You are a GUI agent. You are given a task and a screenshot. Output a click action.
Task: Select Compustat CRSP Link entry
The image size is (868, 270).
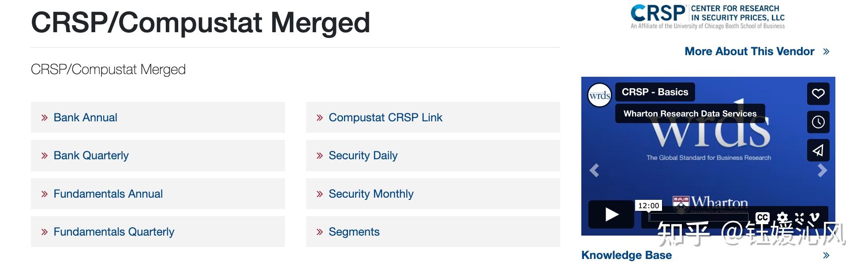385,117
